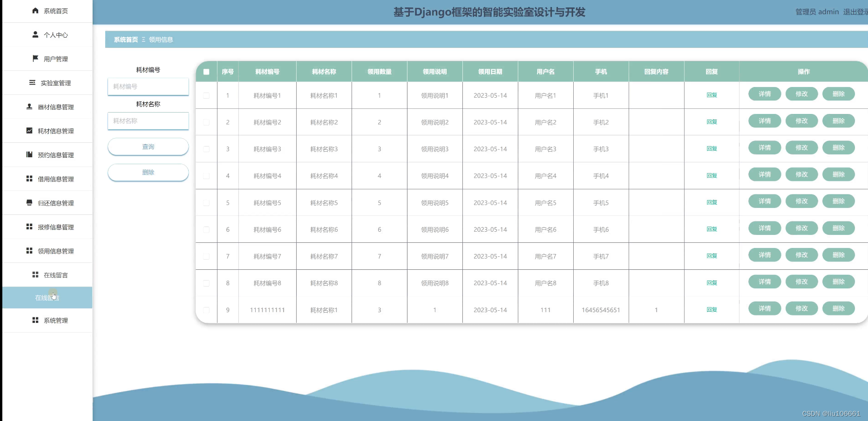Screen dimensions: 868x421
Task: Click the 系统首页 home icon
Action: (x=35, y=10)
